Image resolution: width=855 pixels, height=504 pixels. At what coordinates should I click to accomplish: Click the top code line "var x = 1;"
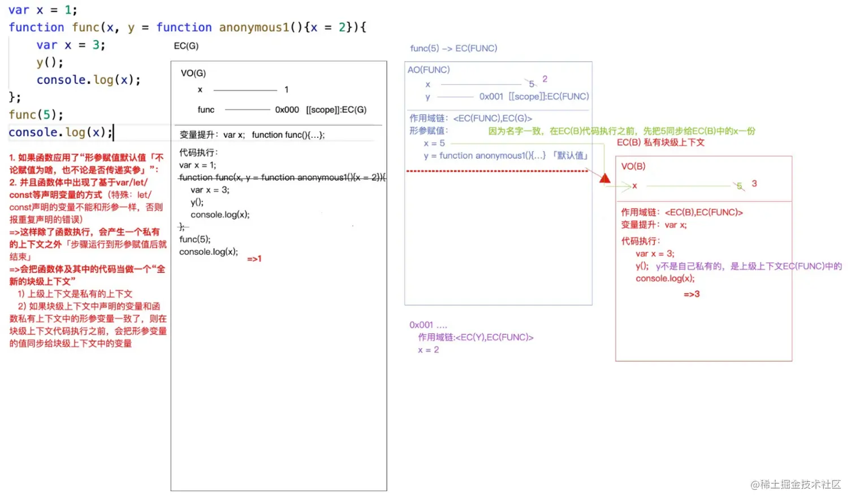[43, 10]
